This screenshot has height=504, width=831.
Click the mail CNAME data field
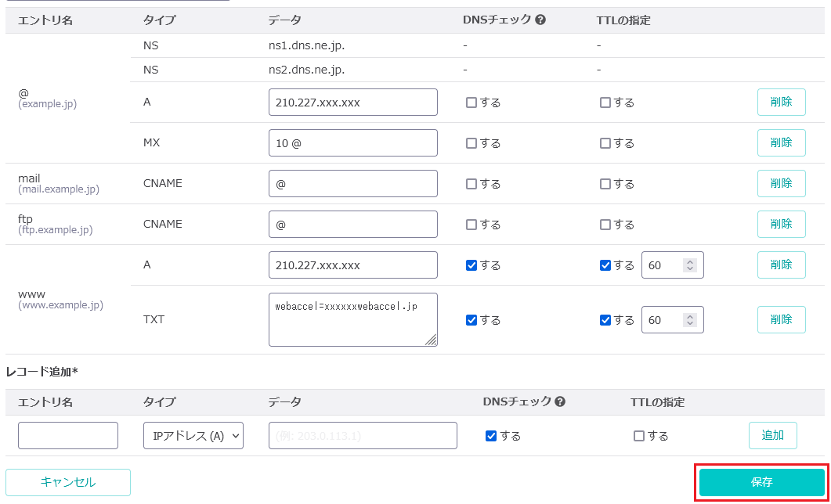click(x=353, y=184)
